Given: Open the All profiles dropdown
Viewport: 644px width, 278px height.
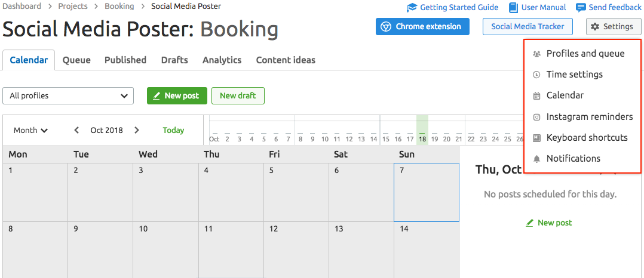Looking at the screenshot, I should 68,95.
